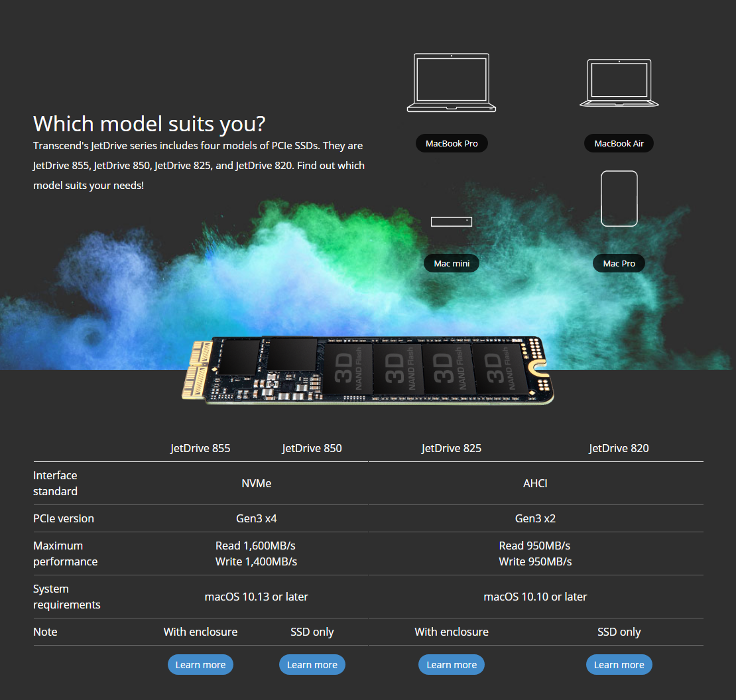This screenshot has width=736, height=700.
Task: Click the 'Interface standard' row label
Action: coord(56,483)
